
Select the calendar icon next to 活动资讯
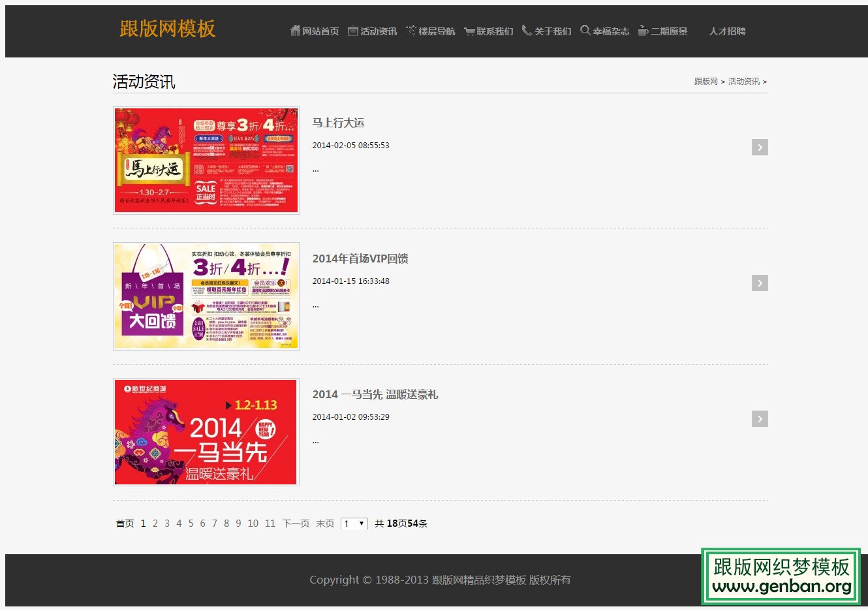pyautogui.click(x=352, y=30)
